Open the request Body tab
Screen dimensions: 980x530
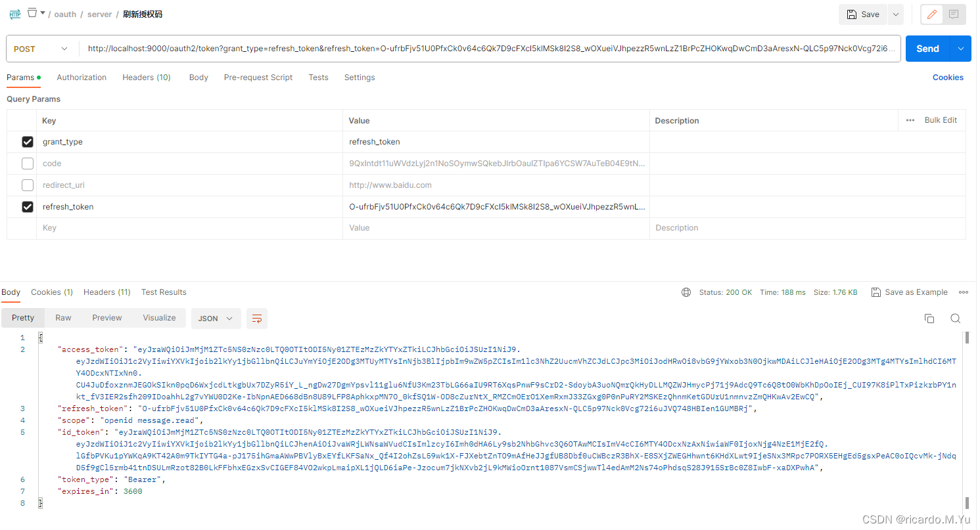tap(198, 77)
